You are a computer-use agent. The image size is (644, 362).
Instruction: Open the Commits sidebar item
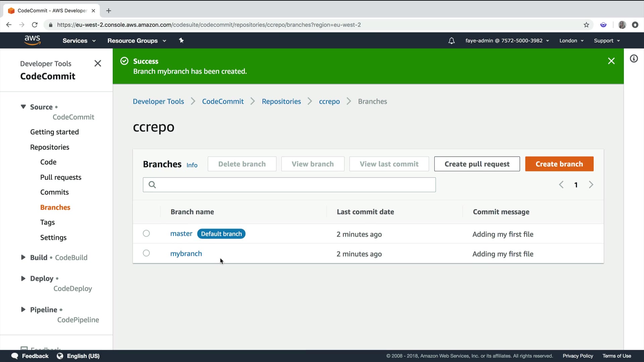point(54,192)
